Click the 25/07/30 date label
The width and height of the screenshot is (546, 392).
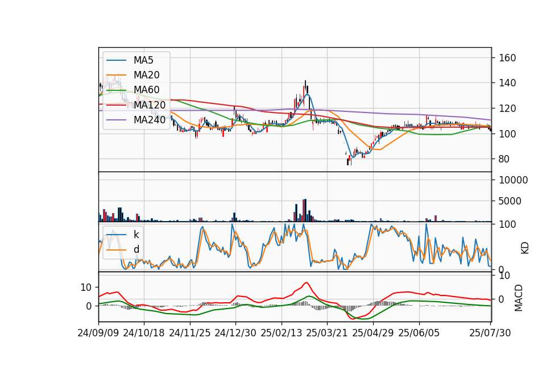[x=490, y=333]
